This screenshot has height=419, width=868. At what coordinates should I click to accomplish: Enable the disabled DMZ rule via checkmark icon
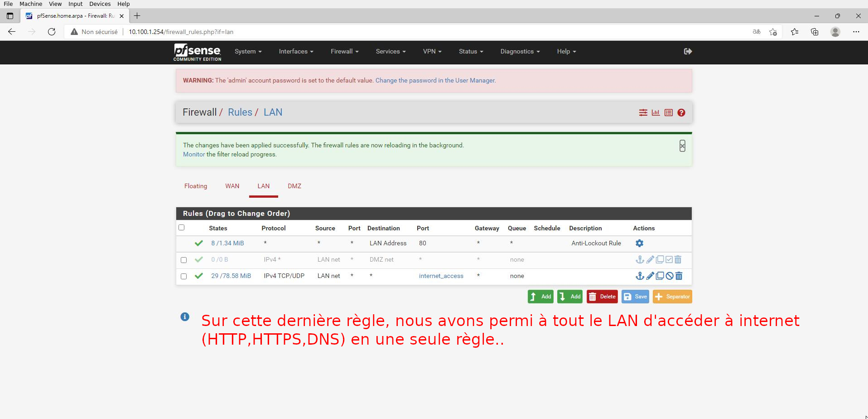tap(669, 259)
